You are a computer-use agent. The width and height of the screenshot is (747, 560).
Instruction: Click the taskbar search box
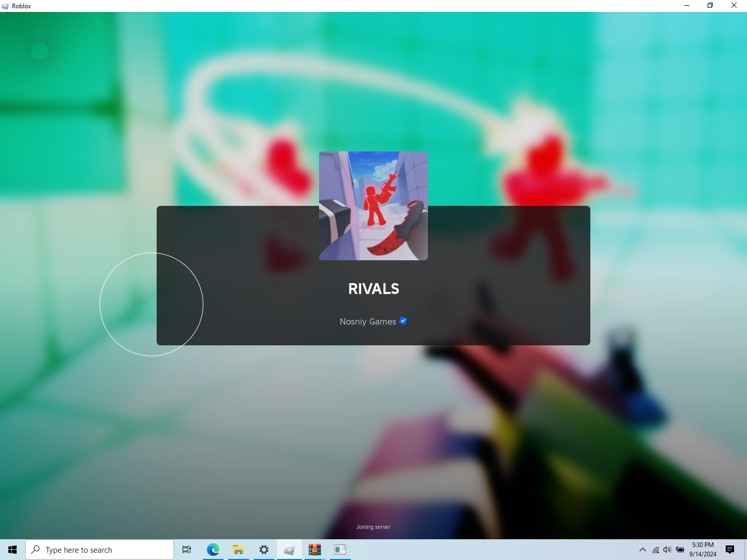click(x=100, y=550)
